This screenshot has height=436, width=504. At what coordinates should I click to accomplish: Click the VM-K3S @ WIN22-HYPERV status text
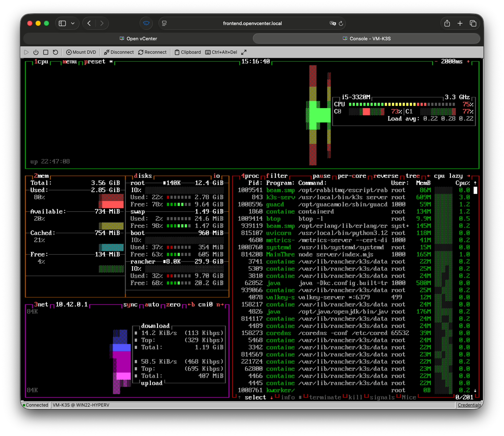click(x=81, y=405)
